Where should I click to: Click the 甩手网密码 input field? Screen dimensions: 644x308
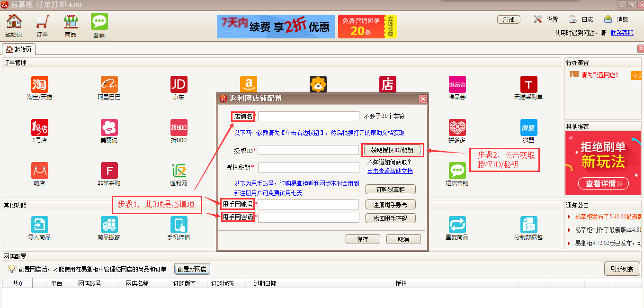(x=309, y=217)
